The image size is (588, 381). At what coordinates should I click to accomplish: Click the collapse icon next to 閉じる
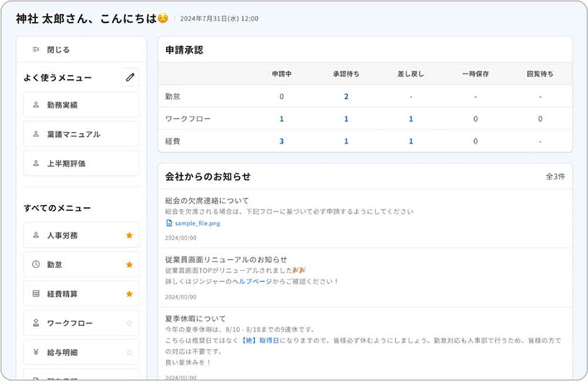coord(36,50)
